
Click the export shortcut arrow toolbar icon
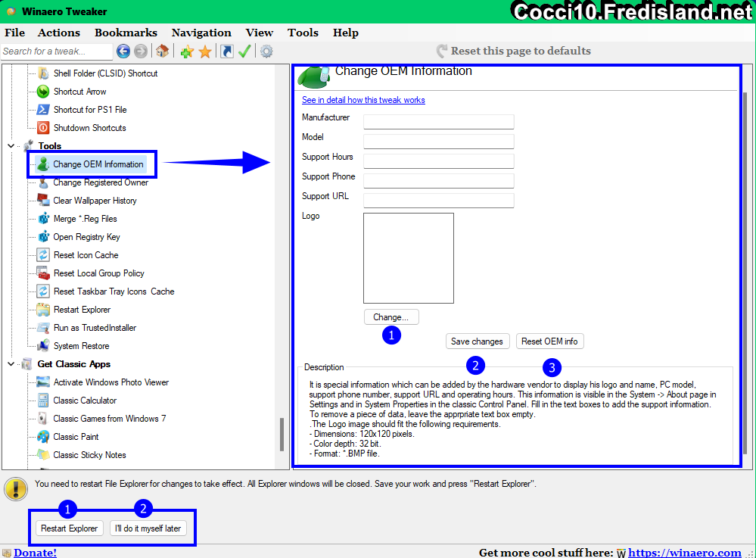tap(226, 51)
